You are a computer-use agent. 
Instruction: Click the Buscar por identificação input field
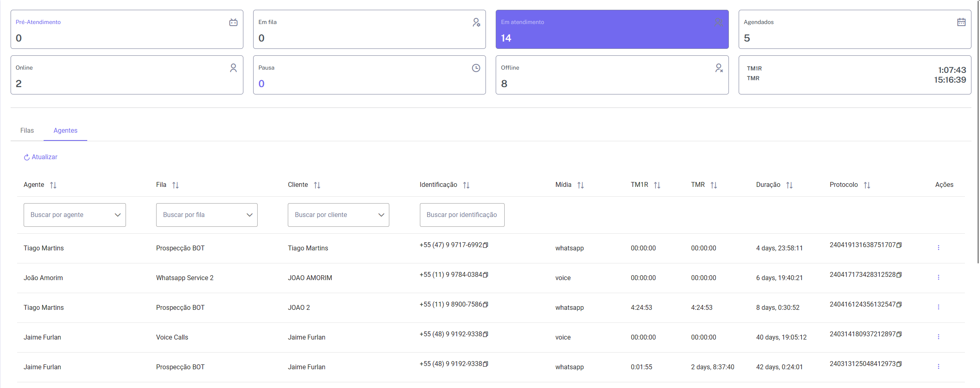[x=462, y=215]
